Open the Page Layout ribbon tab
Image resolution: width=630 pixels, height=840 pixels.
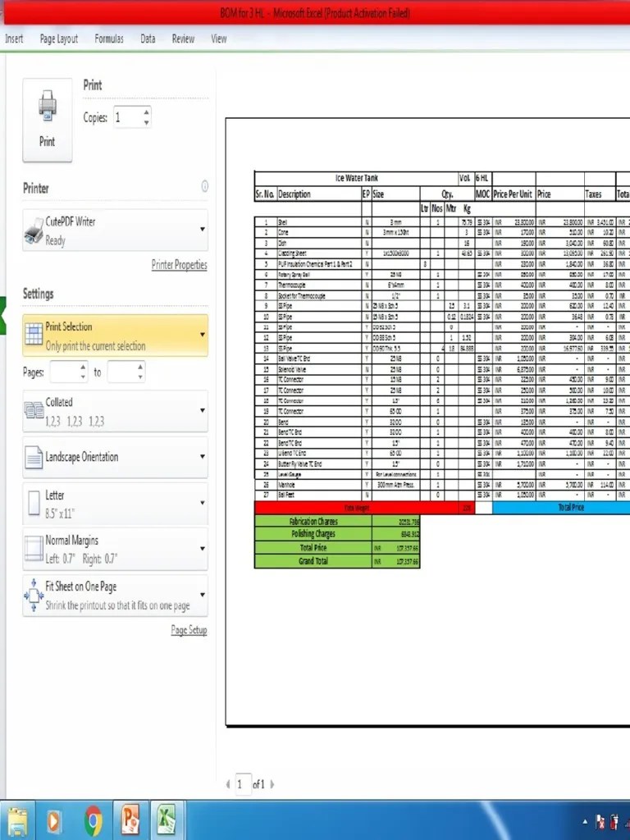(x=59, y=39)
